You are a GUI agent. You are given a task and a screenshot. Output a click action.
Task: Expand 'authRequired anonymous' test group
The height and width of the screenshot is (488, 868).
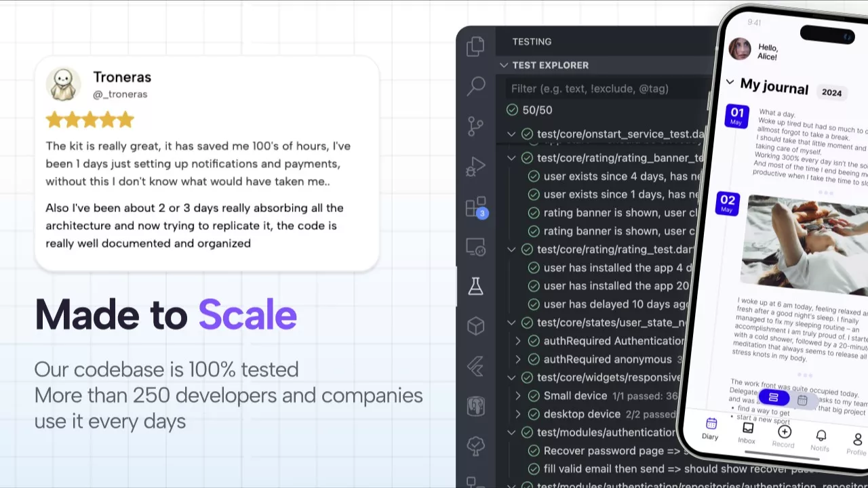[518, 359]
